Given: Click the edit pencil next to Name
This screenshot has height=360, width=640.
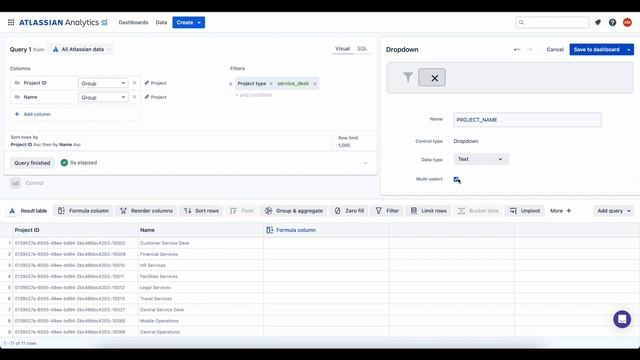Looking at the screenshot, I should tap(147, 97).
